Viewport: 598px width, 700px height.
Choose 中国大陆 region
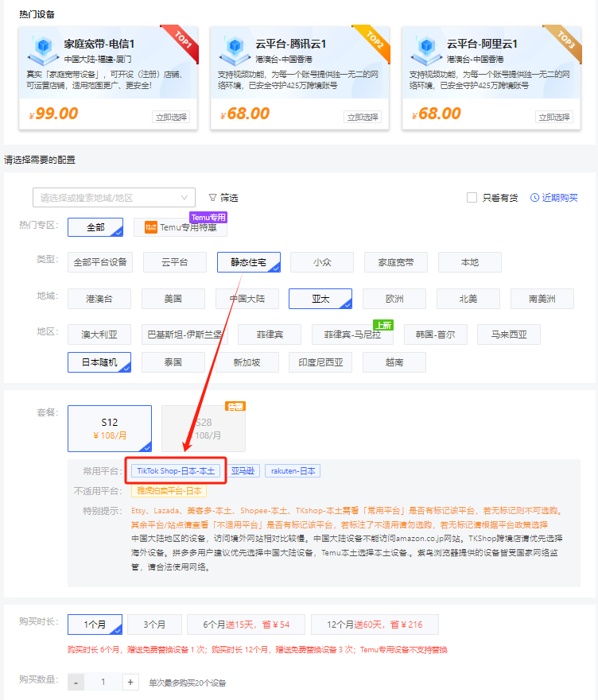tap(247, 299)
